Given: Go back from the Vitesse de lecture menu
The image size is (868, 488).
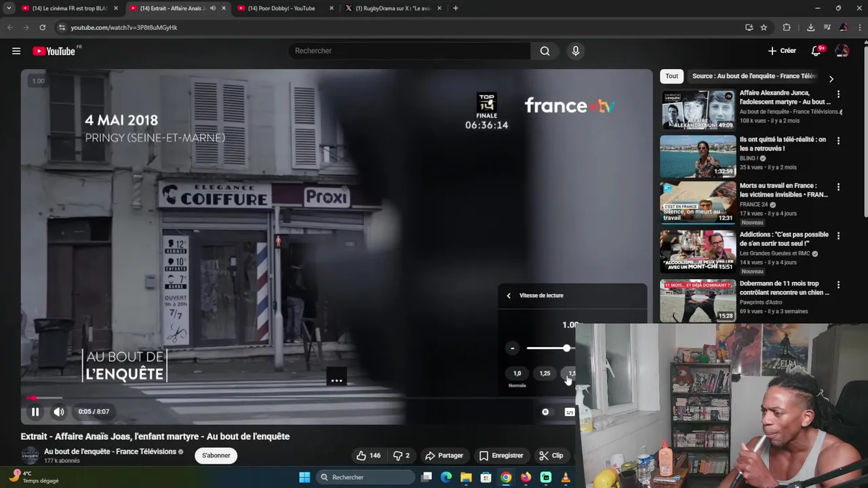Looking at the screenshot, I should coord(509,296).
